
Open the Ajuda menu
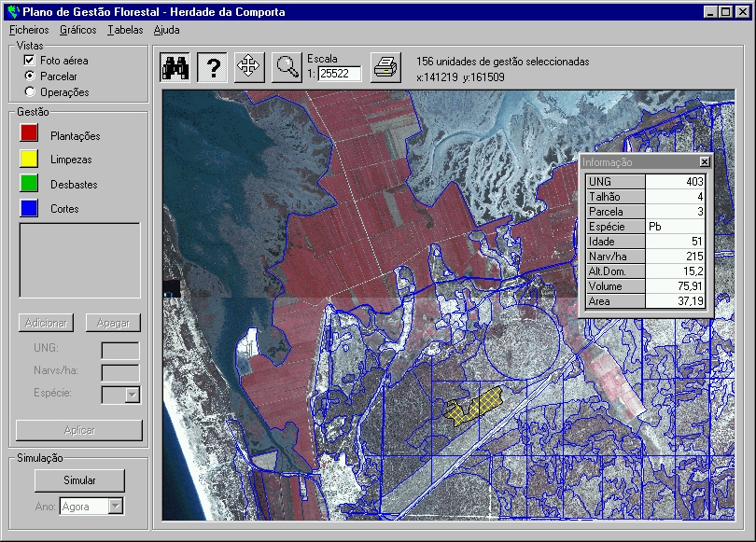pos(166,30)
